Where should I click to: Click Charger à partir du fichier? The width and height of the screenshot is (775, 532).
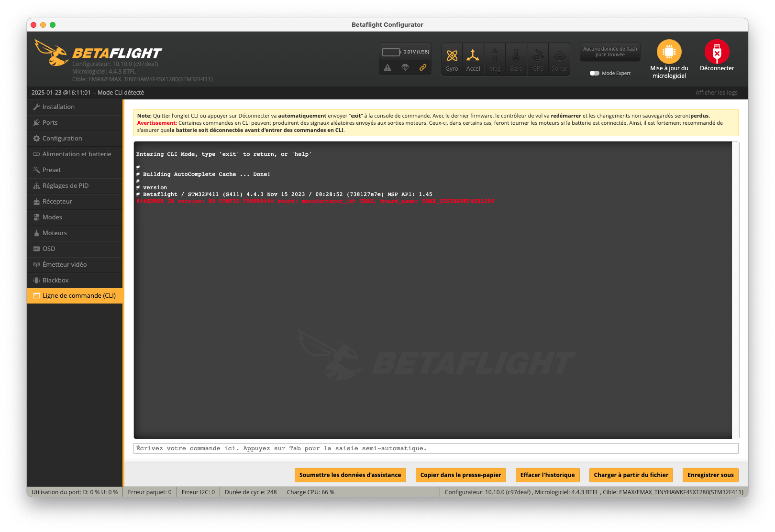click(x=631, y=475)
